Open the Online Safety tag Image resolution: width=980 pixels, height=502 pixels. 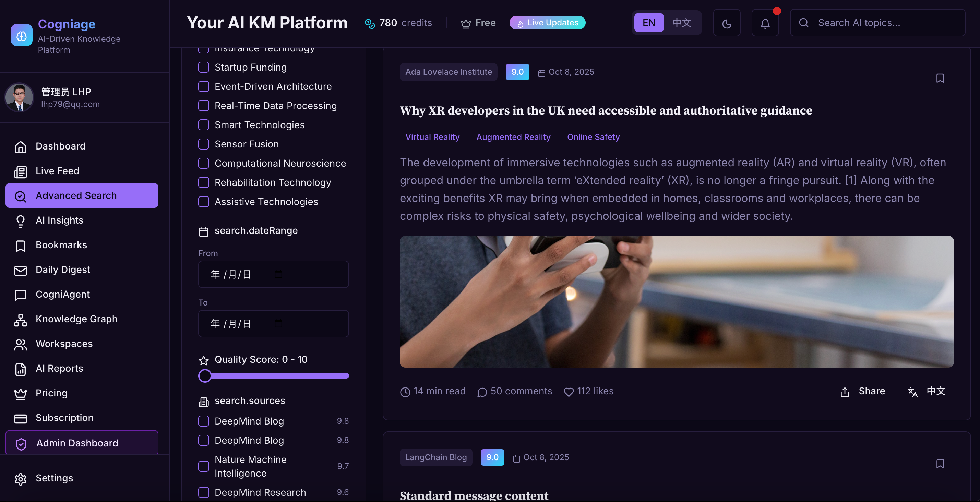click(593, 137)
